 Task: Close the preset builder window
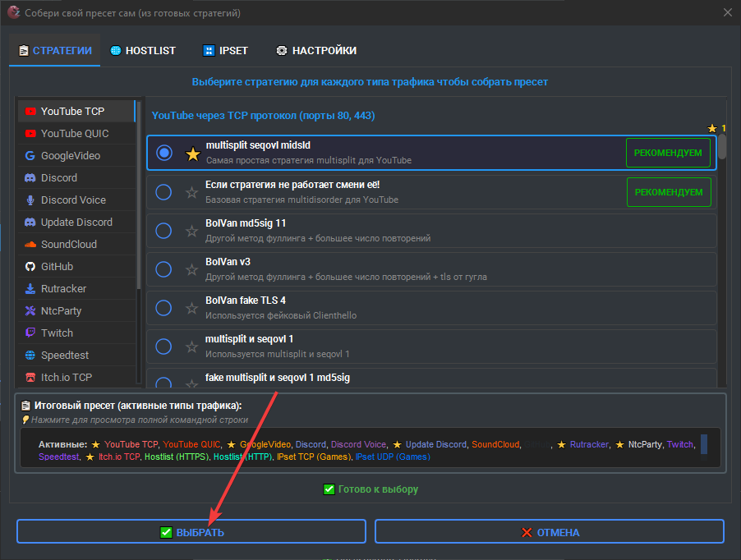(728, 13)
